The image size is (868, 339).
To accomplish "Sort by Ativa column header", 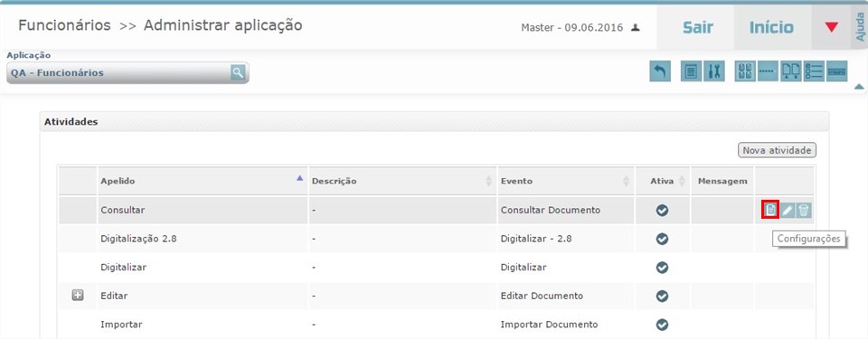I will click(663, 181).
